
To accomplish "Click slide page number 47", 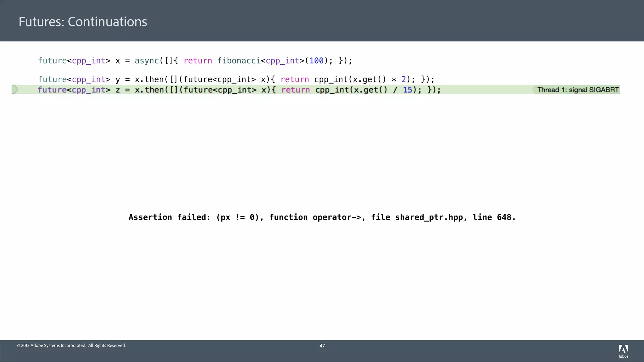I will 322,346.
